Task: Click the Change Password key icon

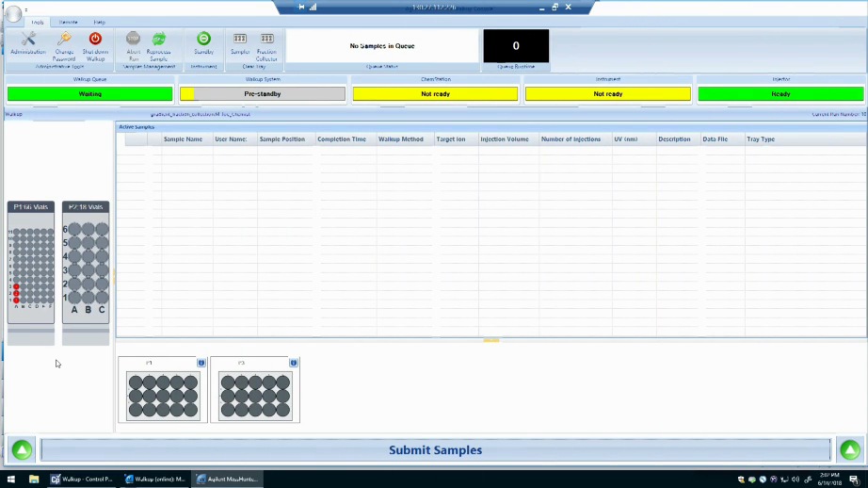Action: 64,41
